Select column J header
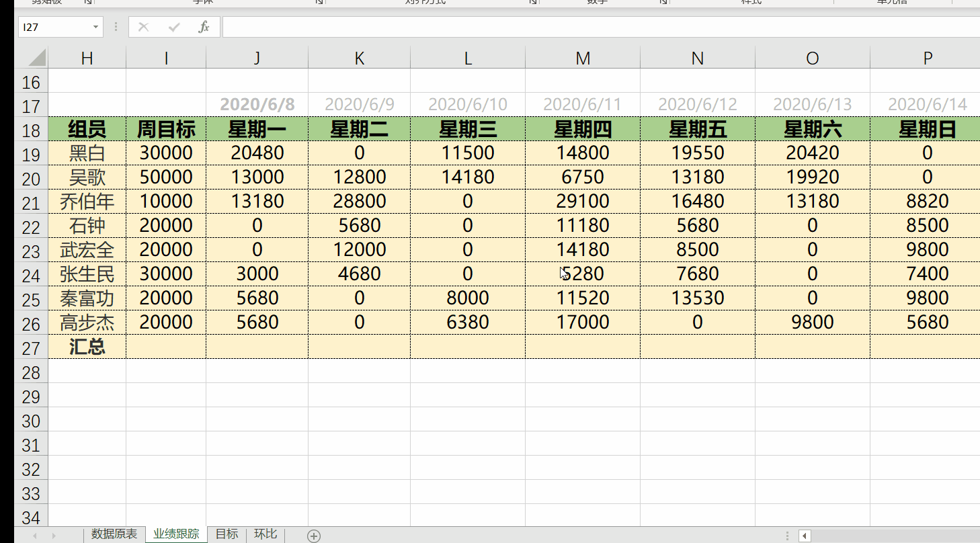980x543 pixels. (257, 58)
